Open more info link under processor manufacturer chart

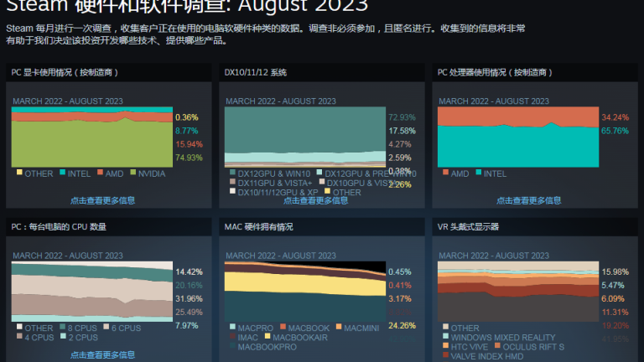tap(528, 200)
